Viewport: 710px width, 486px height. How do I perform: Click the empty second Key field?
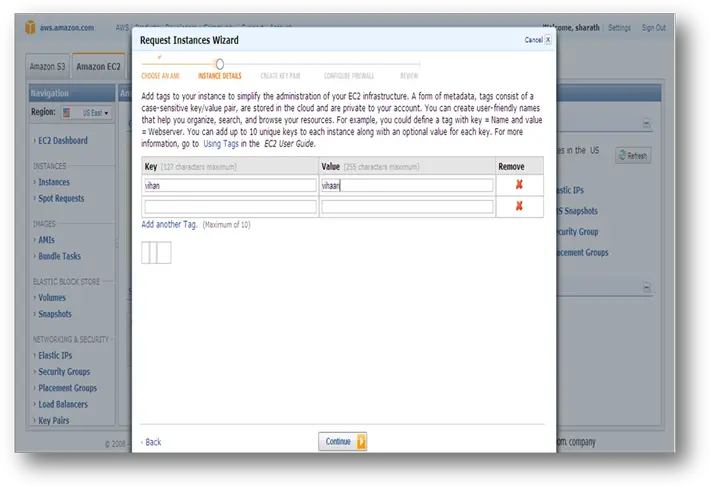[x=230, y=207]
